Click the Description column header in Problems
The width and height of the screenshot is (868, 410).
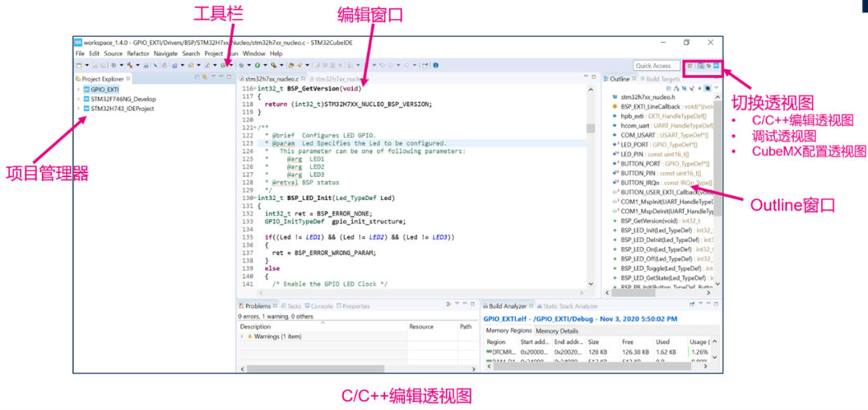(322, 326)
